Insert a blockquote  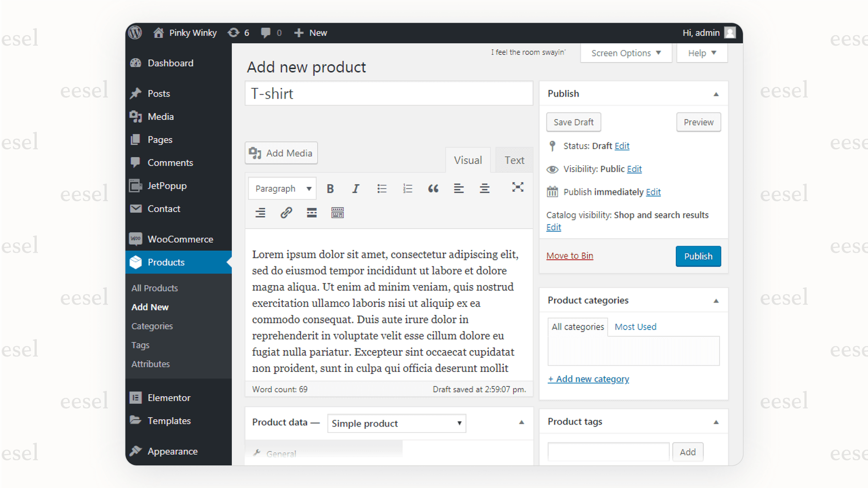coord(433,188)
